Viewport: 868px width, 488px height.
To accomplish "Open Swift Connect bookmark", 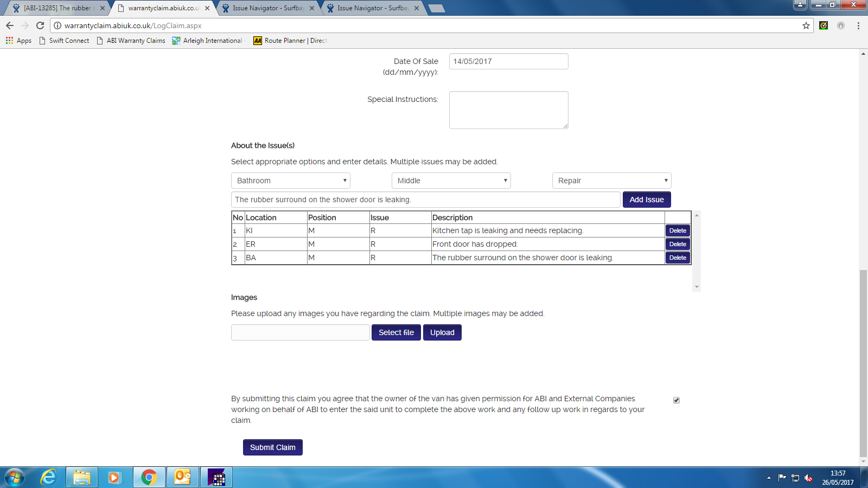I will (64, 41).
